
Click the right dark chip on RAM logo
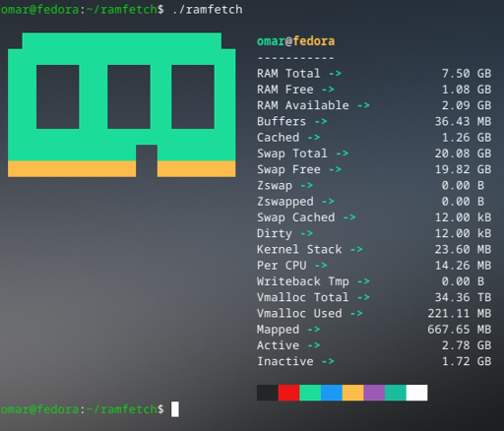(x=193, y=96)
